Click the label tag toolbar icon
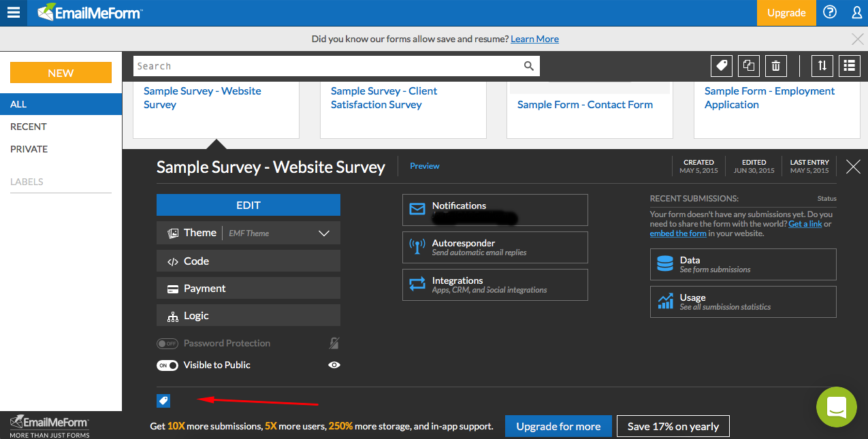The width and height of the screenshot is (868, 439). coord(722,65)
